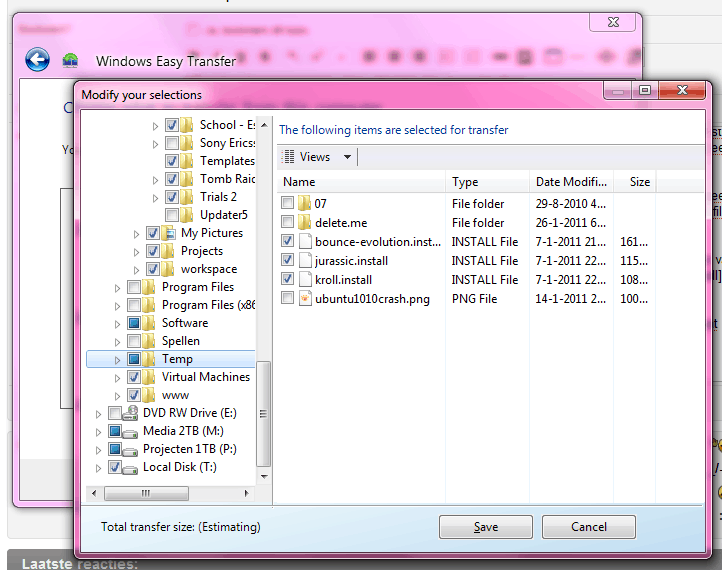Viewport: 722px width, 570px height.
Task: Open the Views dropdown arrow
Action: coord(348,157)
